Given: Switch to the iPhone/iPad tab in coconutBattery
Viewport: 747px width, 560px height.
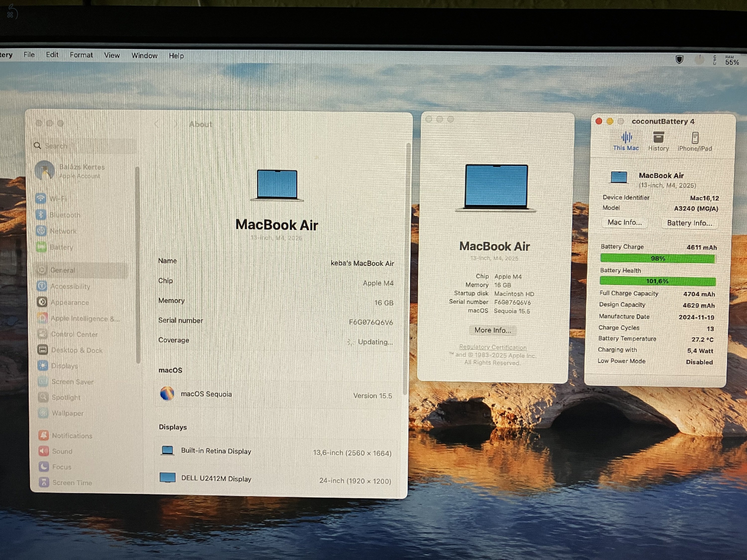Looking at the screenshot, I should (x=694, y=142).
